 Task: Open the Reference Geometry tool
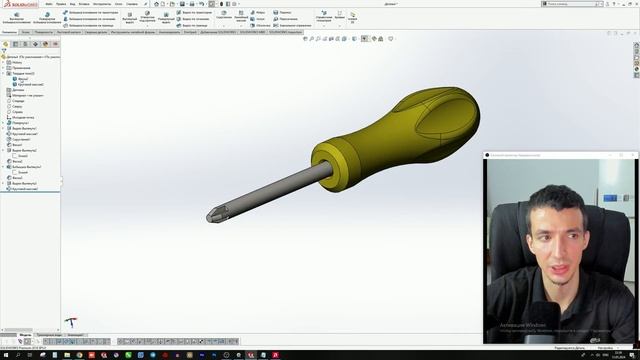pos(324,16)
